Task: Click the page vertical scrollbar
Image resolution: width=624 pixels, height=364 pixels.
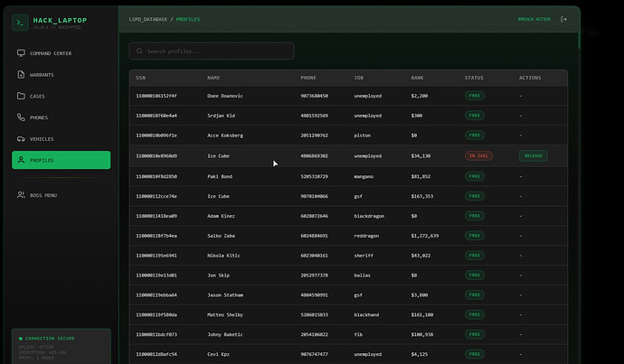Action: pyautogui.click(x=579, y=40)
